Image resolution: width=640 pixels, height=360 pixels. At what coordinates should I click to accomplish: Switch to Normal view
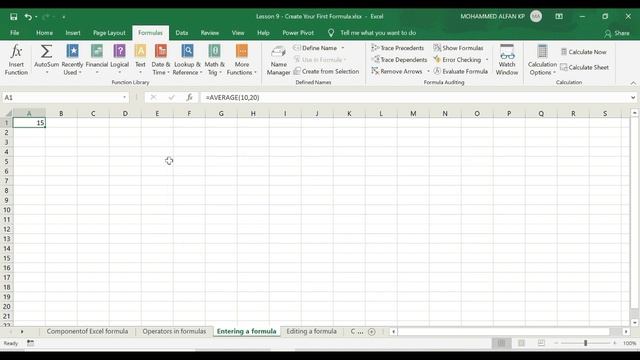tap(501, 343)
